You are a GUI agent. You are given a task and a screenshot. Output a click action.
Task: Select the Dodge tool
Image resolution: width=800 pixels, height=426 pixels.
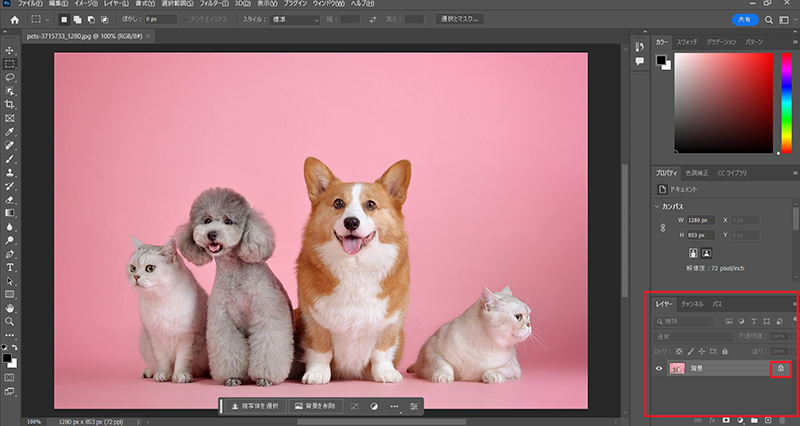[x=10, y=240]
